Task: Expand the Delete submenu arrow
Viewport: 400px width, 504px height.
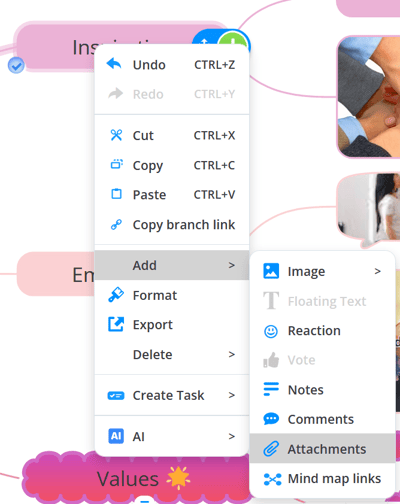Action: (232, 354)
